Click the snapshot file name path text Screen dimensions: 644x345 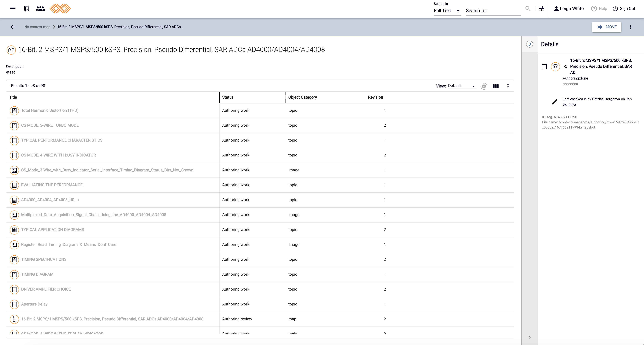pyautogui.click(x=590, y=125)
